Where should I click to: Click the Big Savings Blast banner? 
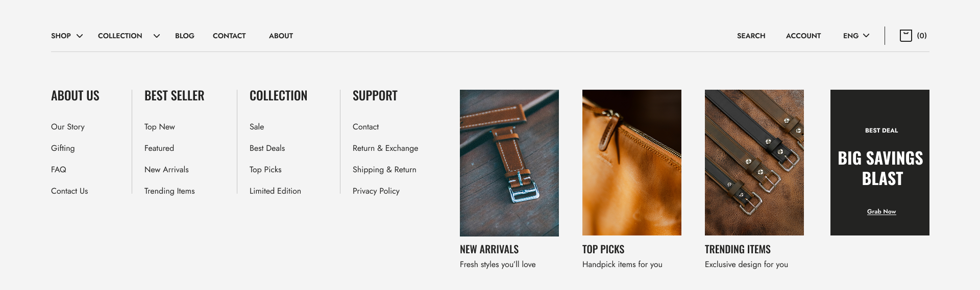tap(880, 163)
